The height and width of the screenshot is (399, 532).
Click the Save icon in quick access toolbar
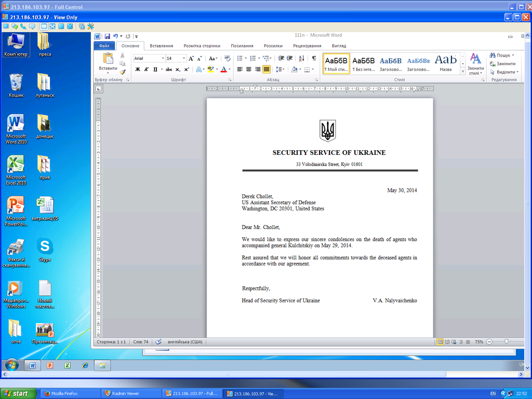(x=107, y=36)
